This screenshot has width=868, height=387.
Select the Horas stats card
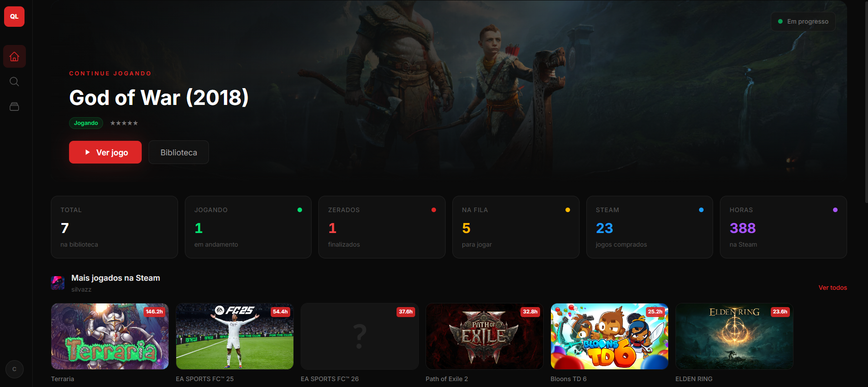pyautogui.click(x=783, y=227)
